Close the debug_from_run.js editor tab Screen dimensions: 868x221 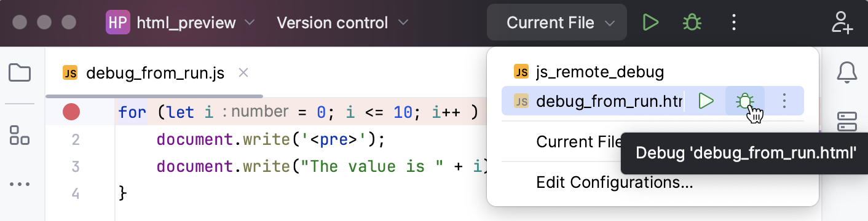click(243, 73)
